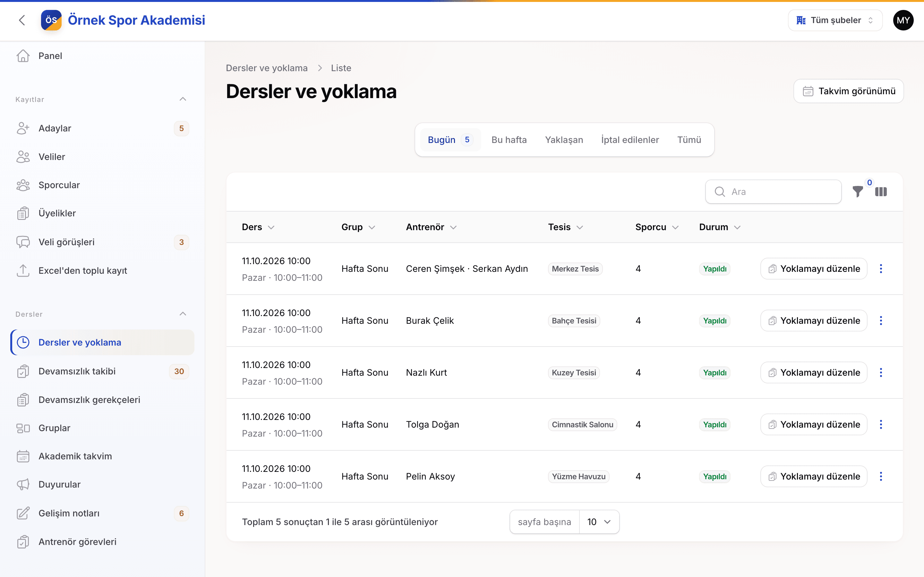Open the filter funnel icon
Screen dimensions: 924x577
pyautogui.click(x=858, y=192)
